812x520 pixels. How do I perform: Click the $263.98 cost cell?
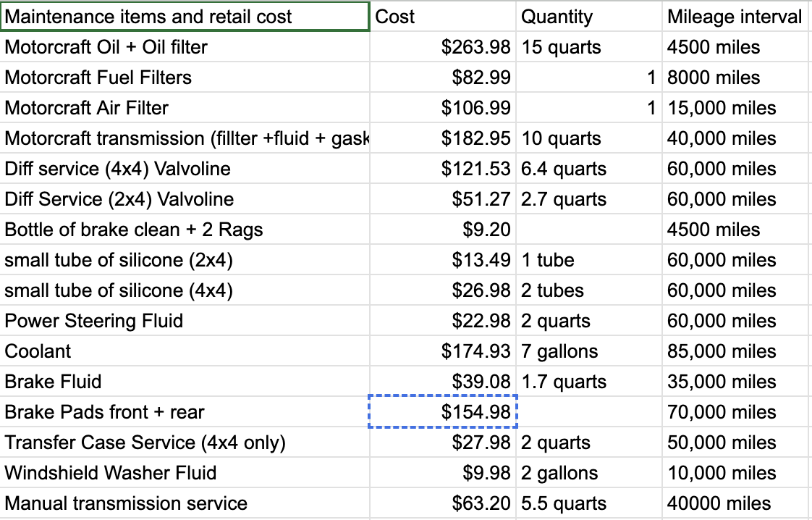443,47
